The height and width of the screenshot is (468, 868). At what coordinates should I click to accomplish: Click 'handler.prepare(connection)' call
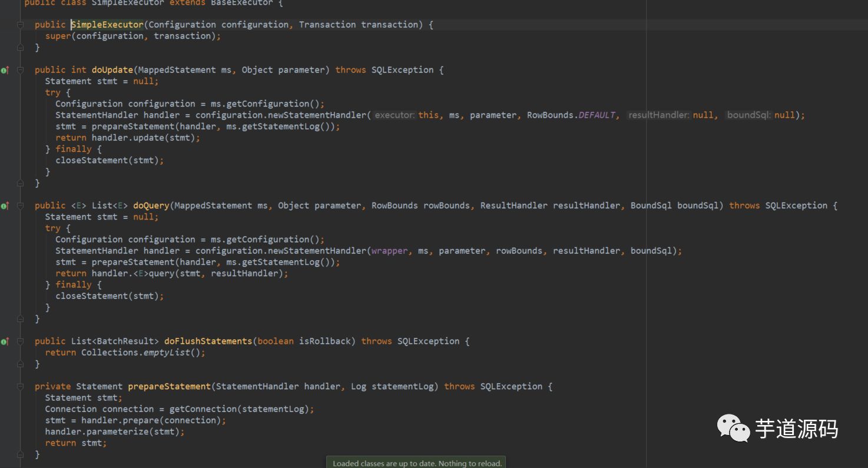pos(151,420)
